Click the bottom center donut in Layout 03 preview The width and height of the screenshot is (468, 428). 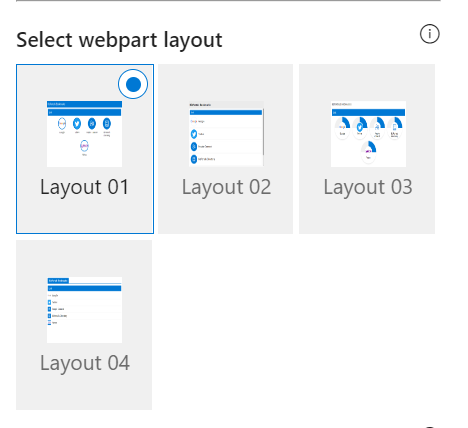tap(368, 151)
